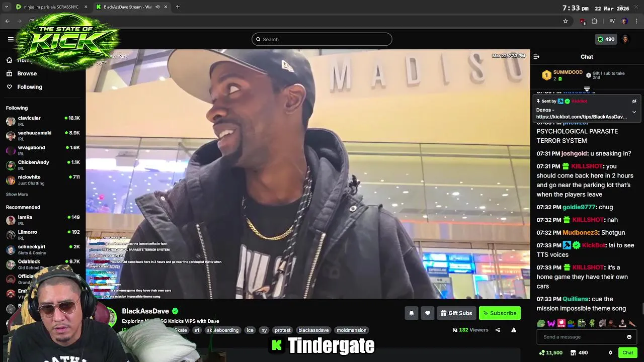Image resolution: width=644 pixels, height=362 pixels.
Task: Click Mudbonez3 username in chat
Action: coord(580,233)
